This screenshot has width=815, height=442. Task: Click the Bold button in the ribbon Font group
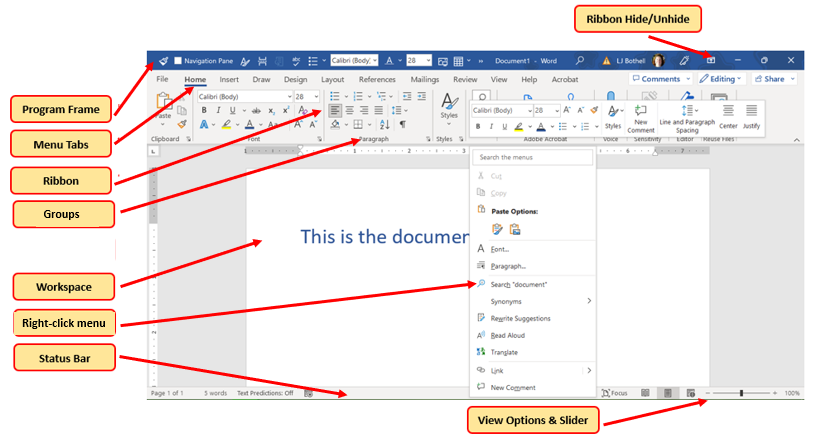pos(204,111)
